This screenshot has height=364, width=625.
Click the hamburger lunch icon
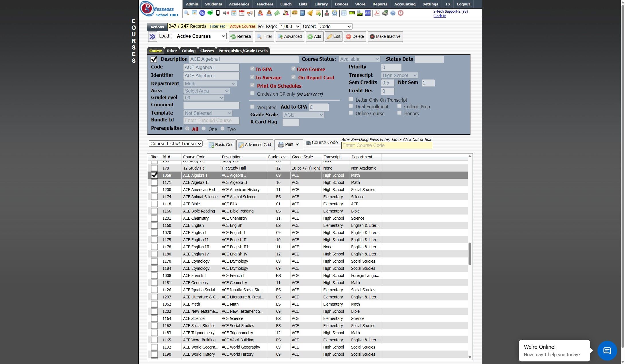tap(294, 13)
